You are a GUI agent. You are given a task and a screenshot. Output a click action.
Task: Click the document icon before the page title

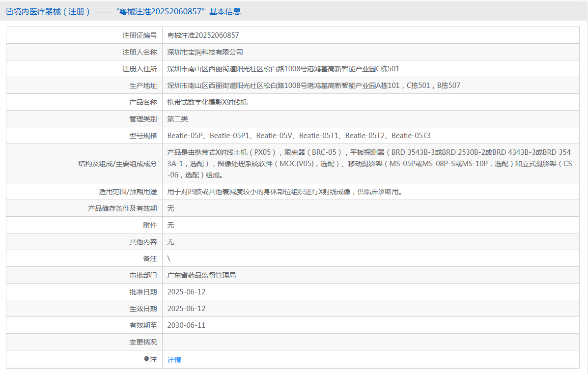tap(9, 12)
